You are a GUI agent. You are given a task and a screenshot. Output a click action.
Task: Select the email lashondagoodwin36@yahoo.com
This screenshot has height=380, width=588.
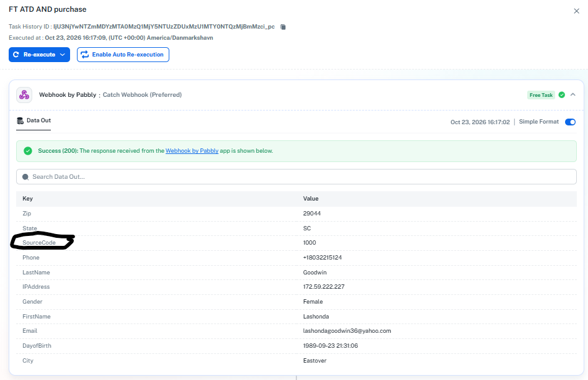[x=347, y=331]
